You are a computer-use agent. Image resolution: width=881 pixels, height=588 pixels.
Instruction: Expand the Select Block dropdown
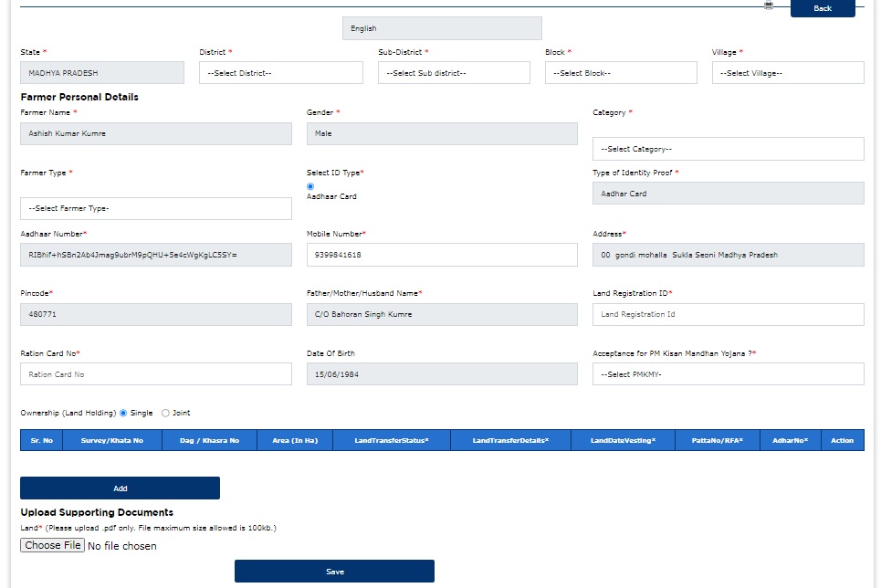click(x=621, y=73)
